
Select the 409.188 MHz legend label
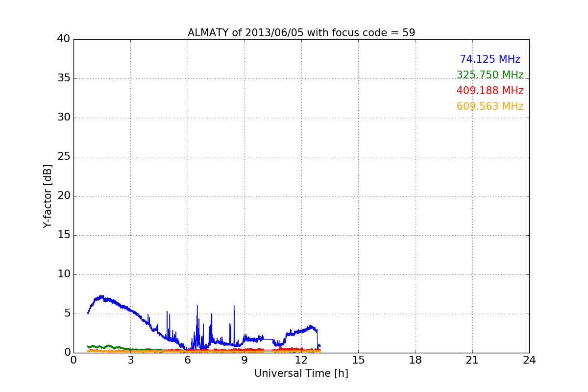tap(490, 91)
